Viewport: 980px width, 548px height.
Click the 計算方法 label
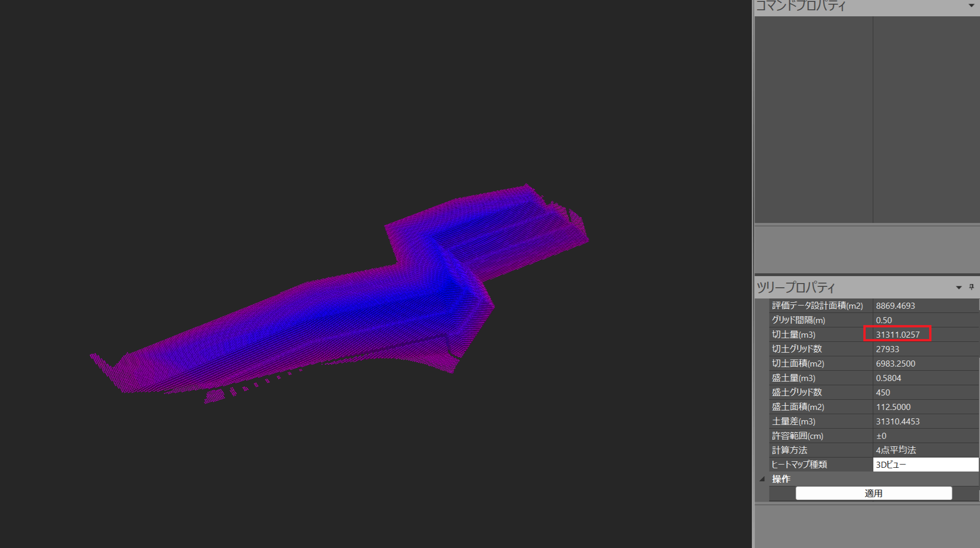tap(789, 450)
